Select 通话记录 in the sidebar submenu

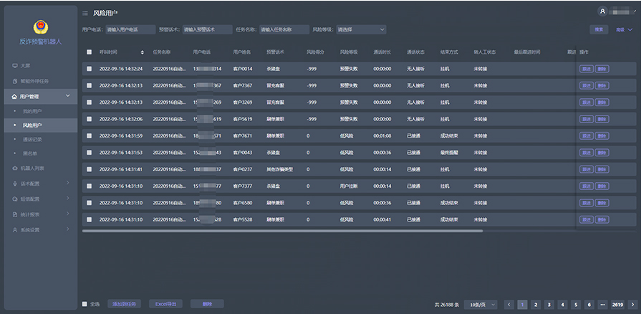coord(32,140)
